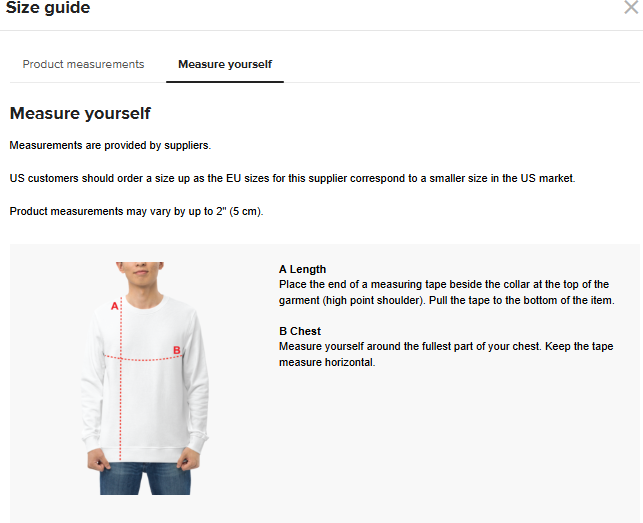Click the fullest part of chest instructions

pos(446,354)
